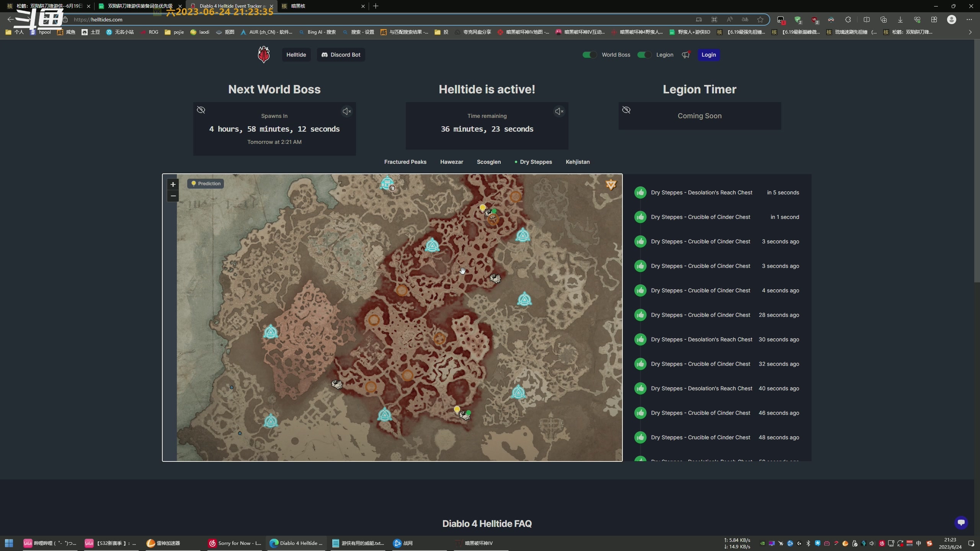
Task: Mute the World Boss alert sound
Action: coord(346,111)
